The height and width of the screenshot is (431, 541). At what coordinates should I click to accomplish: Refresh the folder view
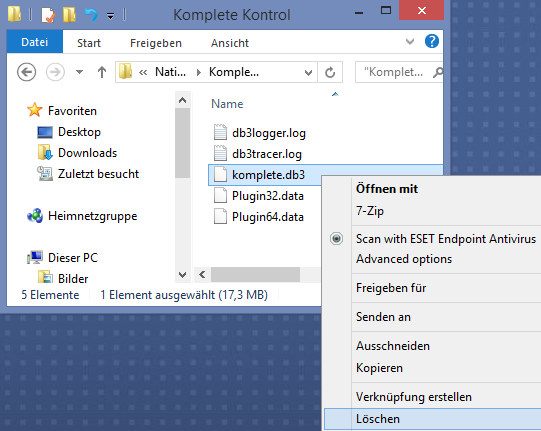click(x=330, y=72)
